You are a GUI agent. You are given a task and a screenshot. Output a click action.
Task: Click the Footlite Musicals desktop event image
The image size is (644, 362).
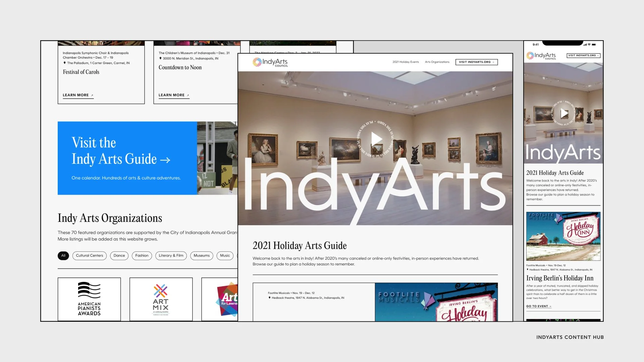click(436, 302)
